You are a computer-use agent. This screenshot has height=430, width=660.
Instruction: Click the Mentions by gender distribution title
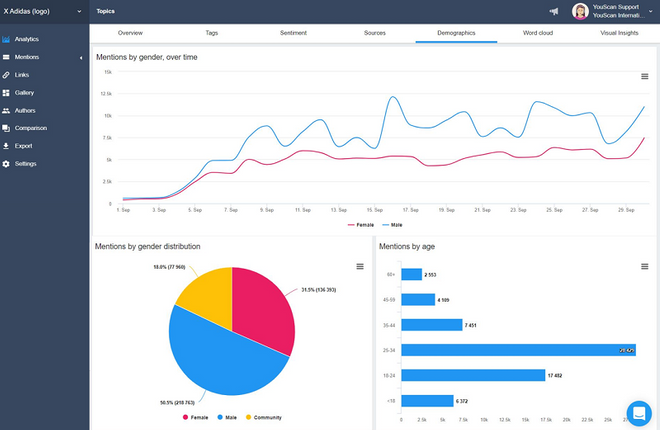coord(147,247)
